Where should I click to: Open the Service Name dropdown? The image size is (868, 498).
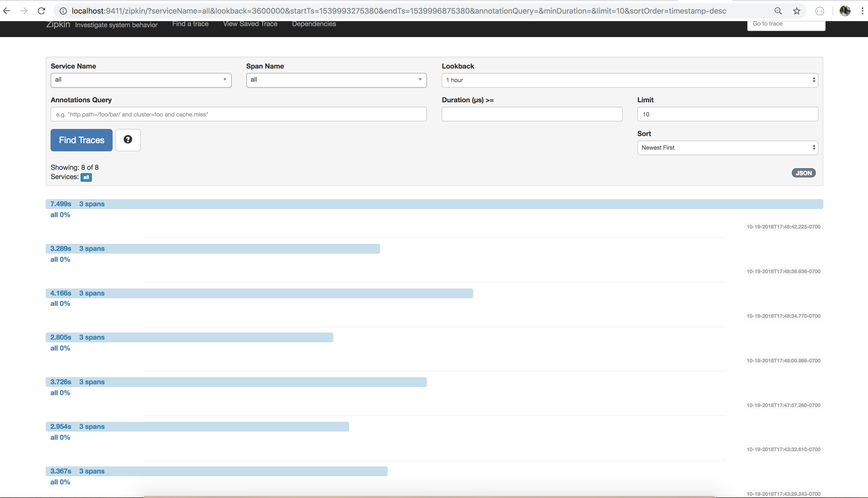point(141,80)
